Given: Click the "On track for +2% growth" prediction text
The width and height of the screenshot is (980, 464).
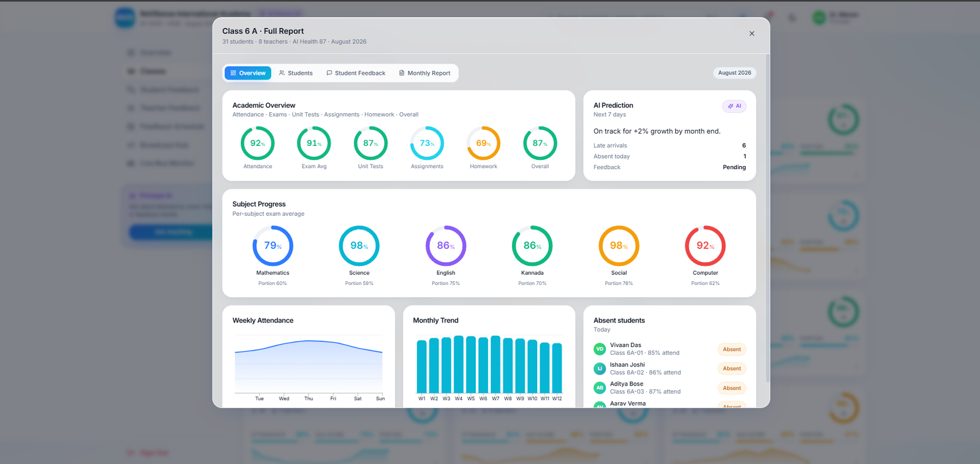Looking at the screenshot, I should coord(657,131).
